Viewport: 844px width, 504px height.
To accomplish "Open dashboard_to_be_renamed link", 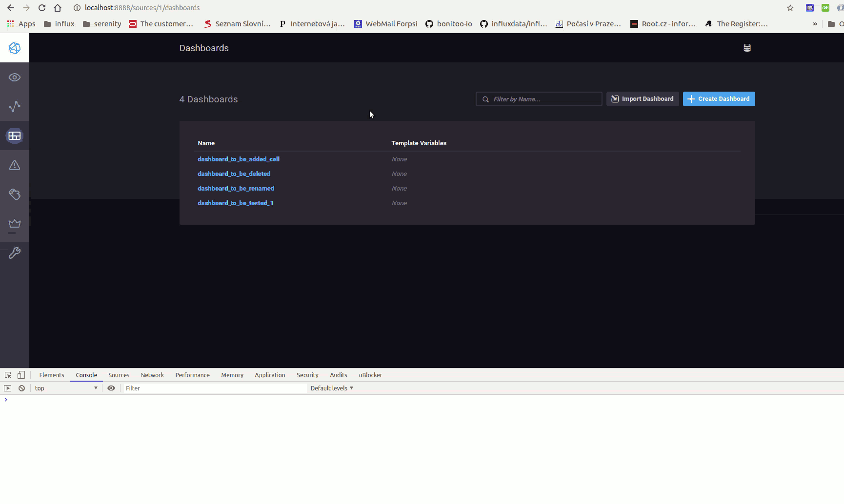I will pyautogui.click(x=236, y=188).
